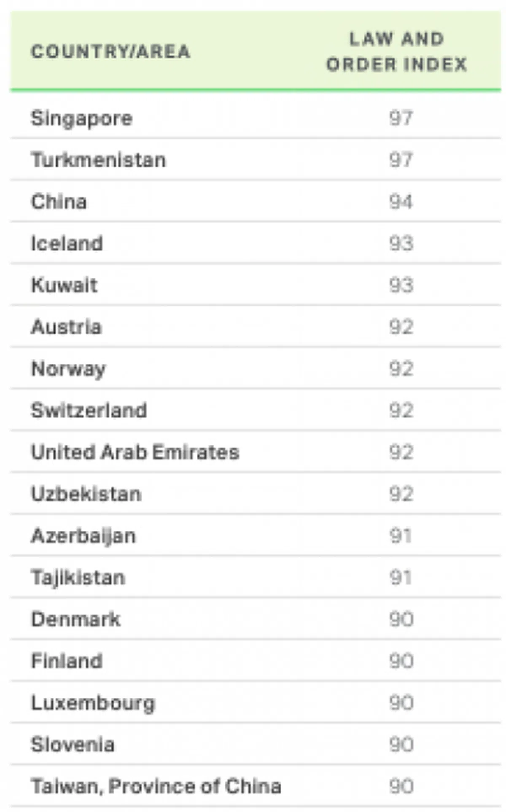Select the Norway row
The image size is (506, 812).
point(68,369)
